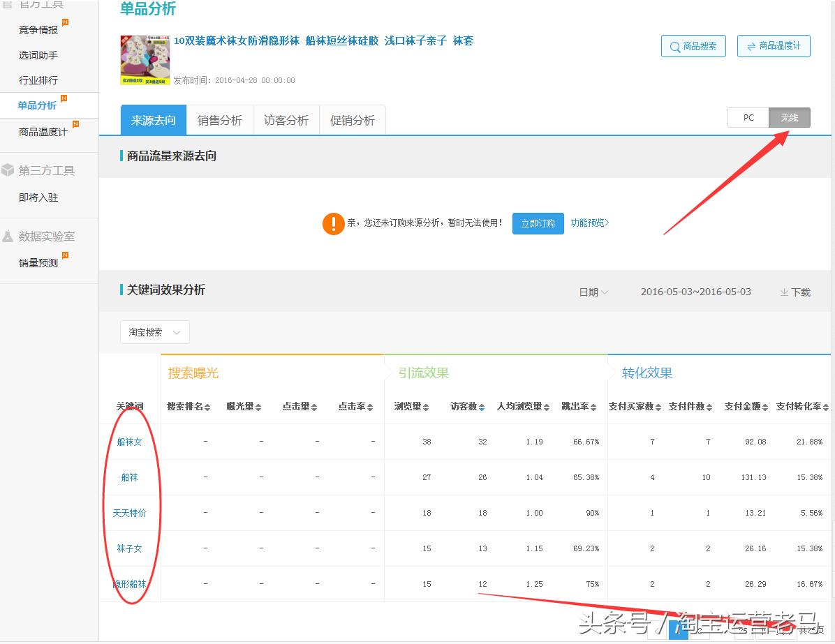Image resolution: width=835 pixels, height=644 pixels.
Task: Switch to the 访客分析 tab
Action: point(286,119)
